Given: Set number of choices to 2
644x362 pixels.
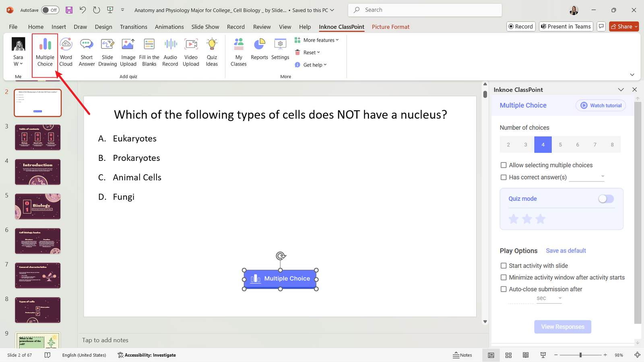Looking at the screenshot, I should (508, 145).
